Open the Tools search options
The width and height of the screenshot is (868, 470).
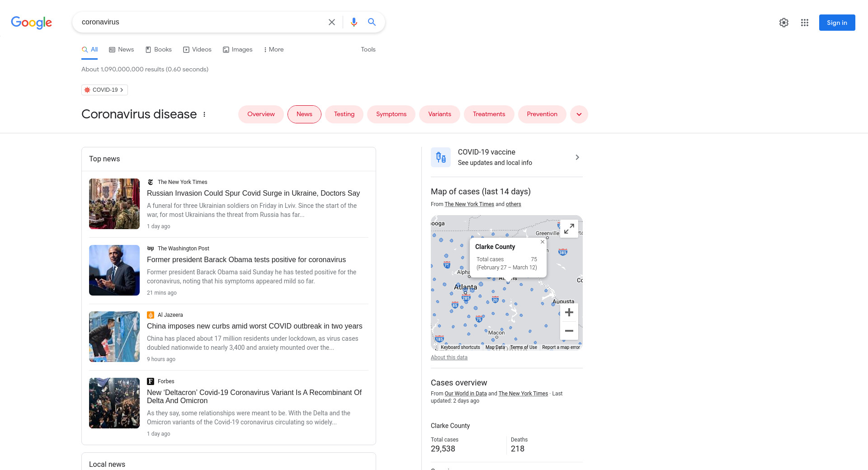[x=368, y=50]
